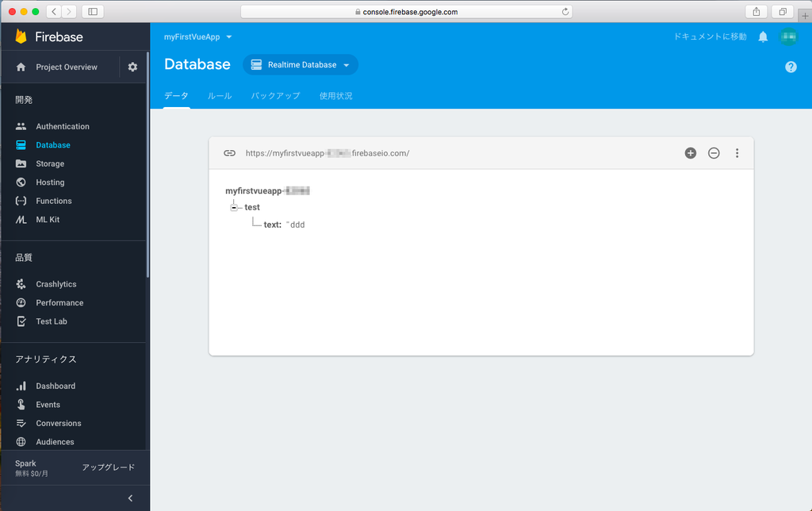Add child node with plus icon
The width and height of the screenshot is (812, 511).
click(691, 153)
